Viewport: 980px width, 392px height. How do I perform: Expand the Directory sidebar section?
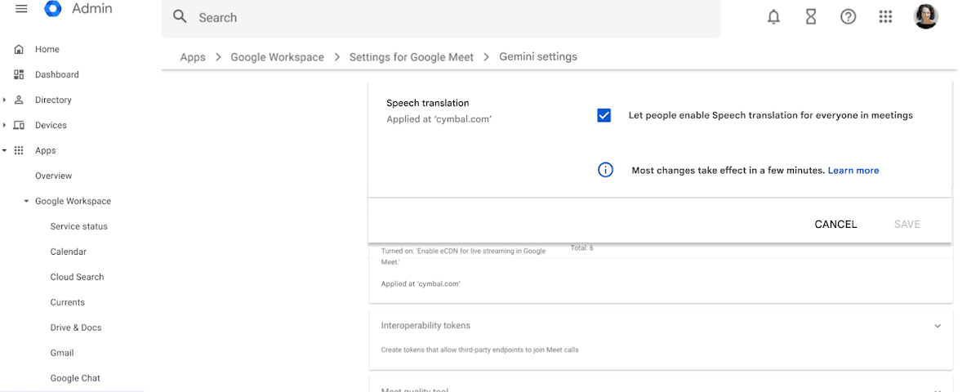click(x=5, y=100)
